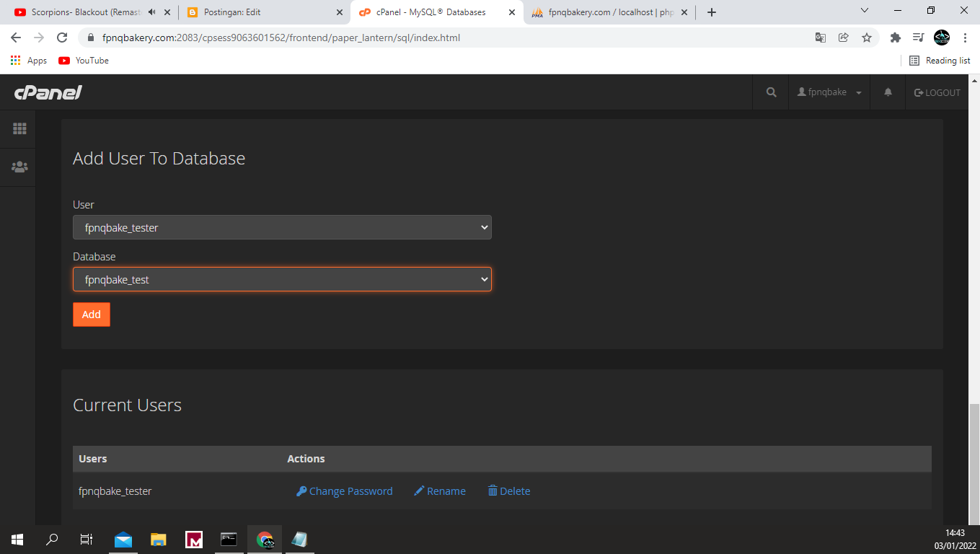The width and height of the screenshot is (980, 554).
Task: Switch to the phpMyAdmin fpnqbakery.com tab
Action: pyautogui.click(x=610, y=12)
